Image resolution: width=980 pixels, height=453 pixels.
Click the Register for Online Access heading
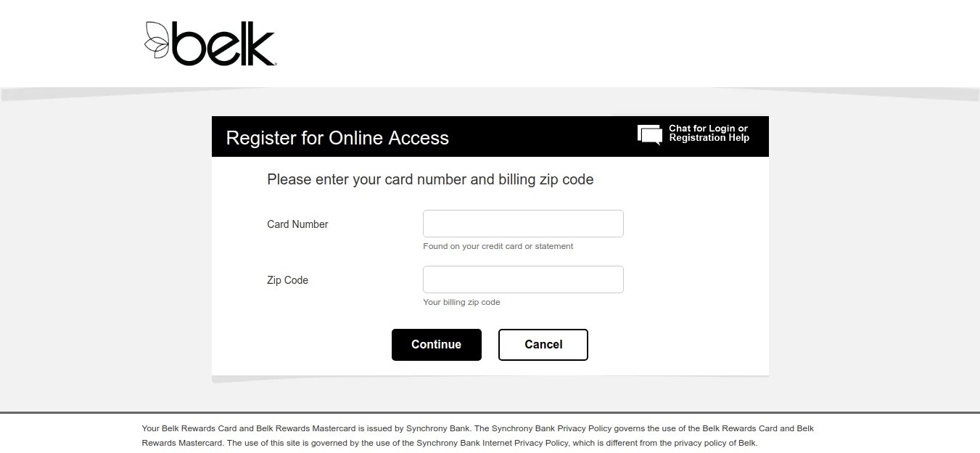tap(337, 138)
